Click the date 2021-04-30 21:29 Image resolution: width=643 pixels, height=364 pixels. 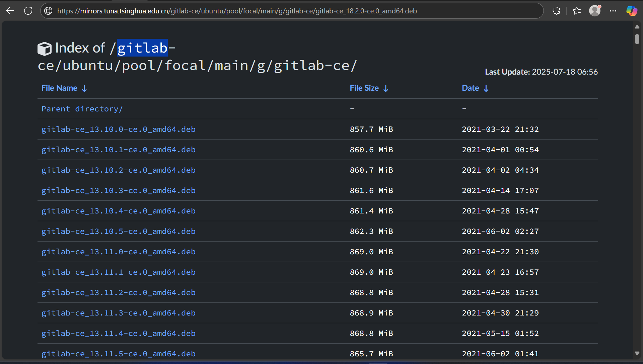point(500,313)
